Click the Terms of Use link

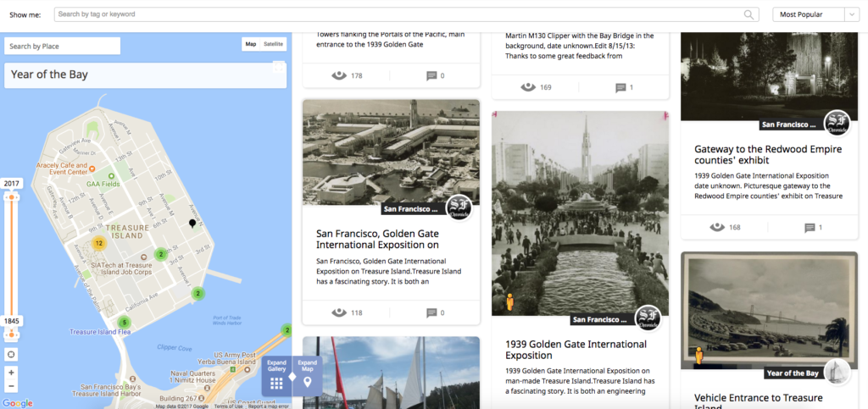point(228,406)
